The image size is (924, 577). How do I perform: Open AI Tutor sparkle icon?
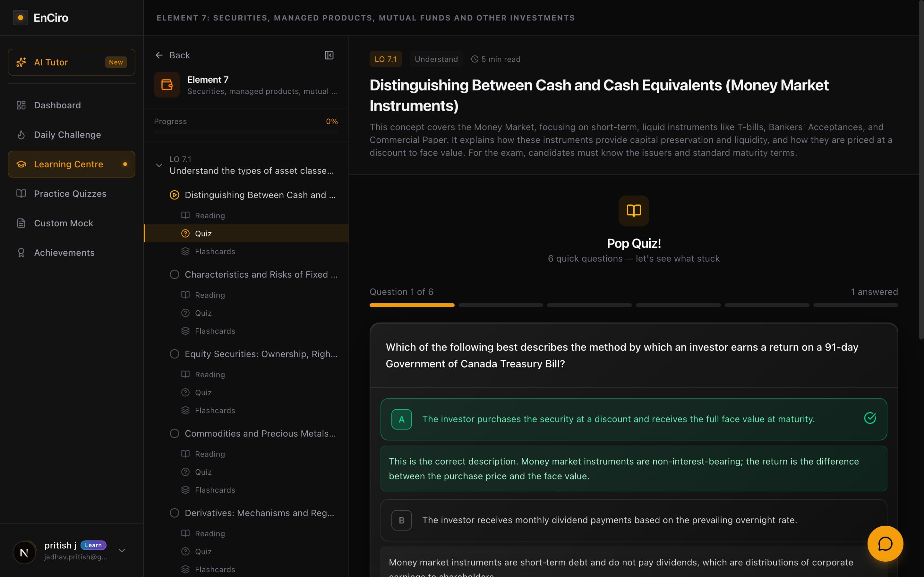[x=21, y=62]
